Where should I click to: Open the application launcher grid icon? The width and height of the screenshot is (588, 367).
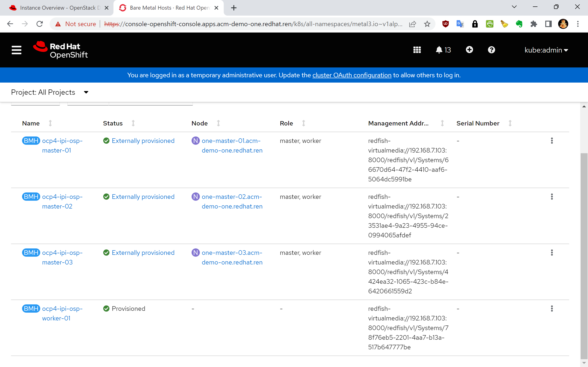point(417,50)
